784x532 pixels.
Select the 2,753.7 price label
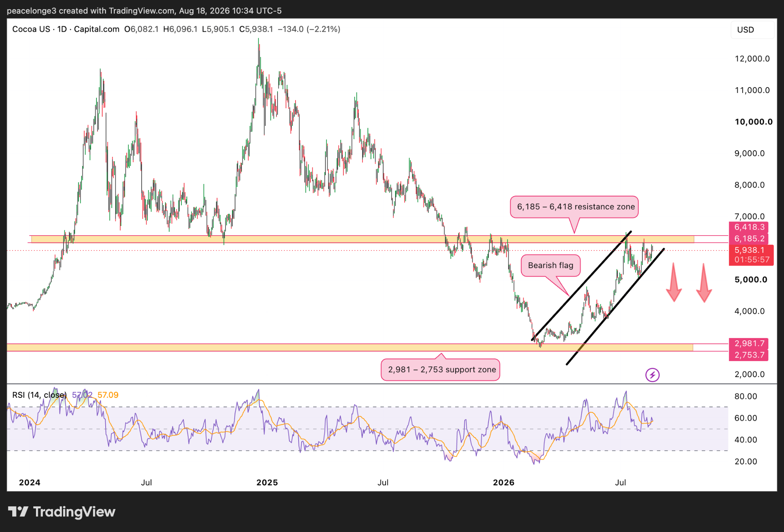pyautogui.click(x=749, y=355)
